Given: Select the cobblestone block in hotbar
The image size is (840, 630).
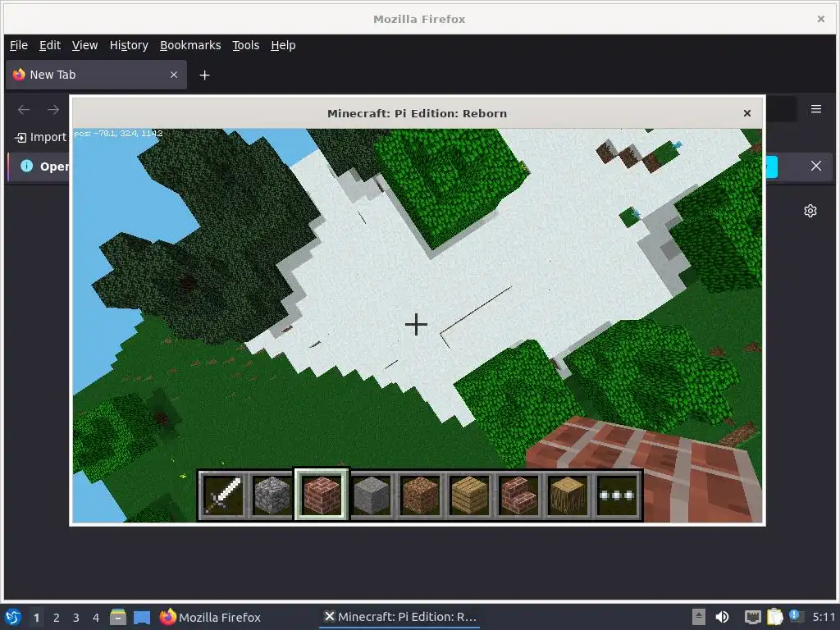Looking at the screenshot, I should [272, 495].
